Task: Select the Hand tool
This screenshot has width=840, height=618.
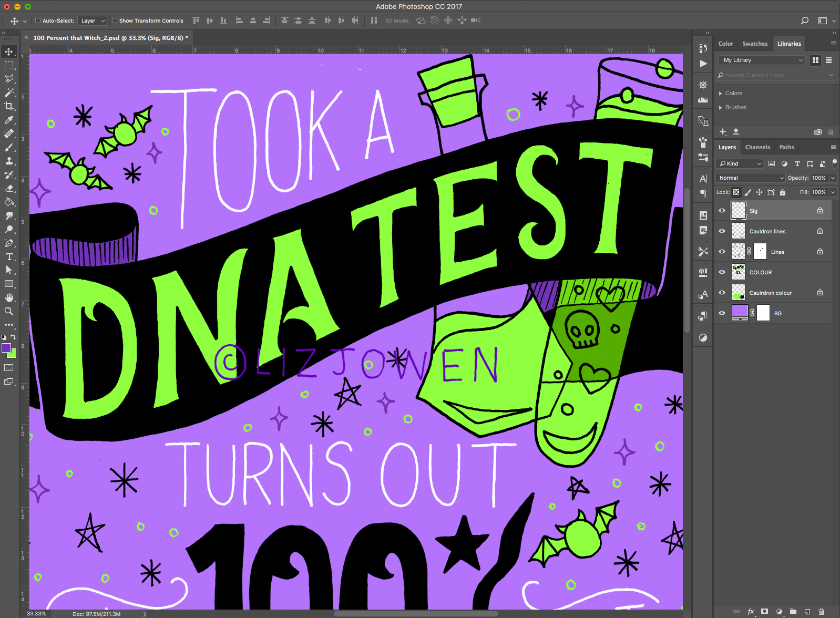Action: pyautogui.click(x=9, y=297)
